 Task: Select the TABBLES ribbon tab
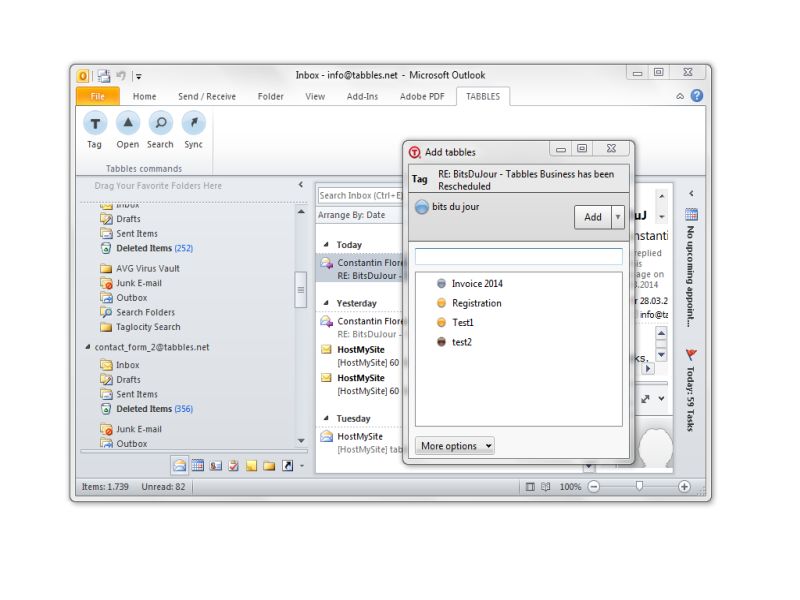click(x=483, y=96)
